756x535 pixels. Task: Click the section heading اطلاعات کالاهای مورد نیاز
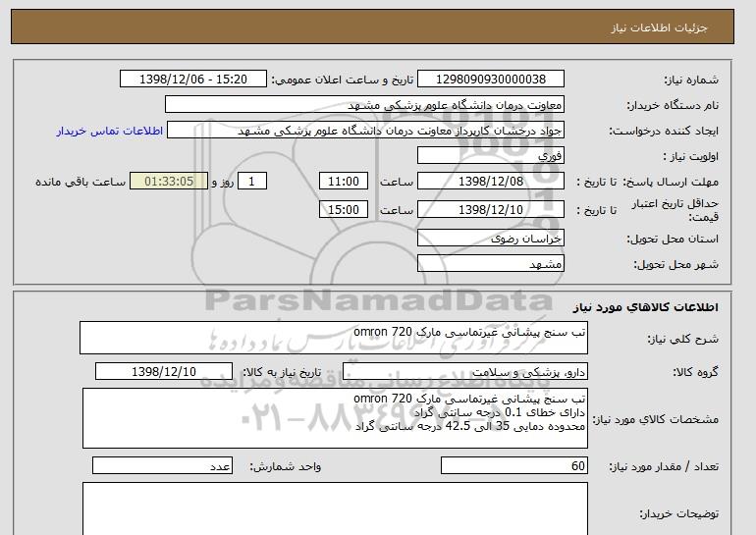646,307
